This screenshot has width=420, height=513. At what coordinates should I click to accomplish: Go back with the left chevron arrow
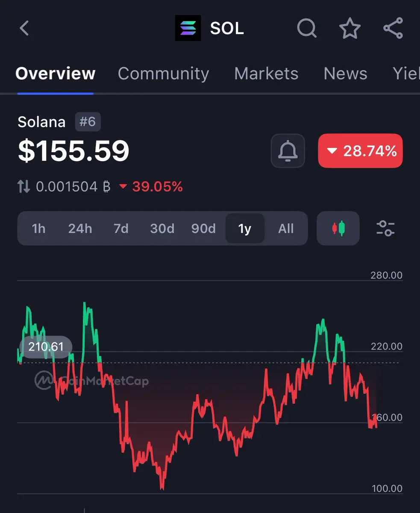pyautogui.click(x=24, y=29)
